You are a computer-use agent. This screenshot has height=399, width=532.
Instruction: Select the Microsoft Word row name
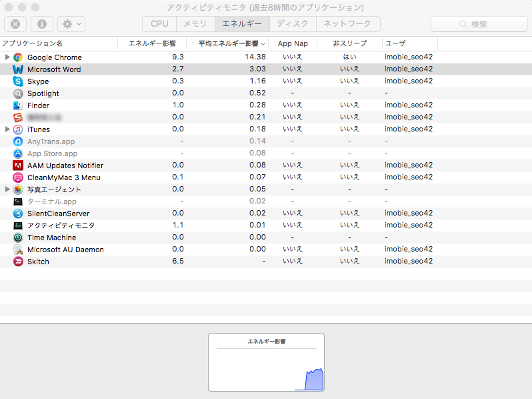point(54,69)
